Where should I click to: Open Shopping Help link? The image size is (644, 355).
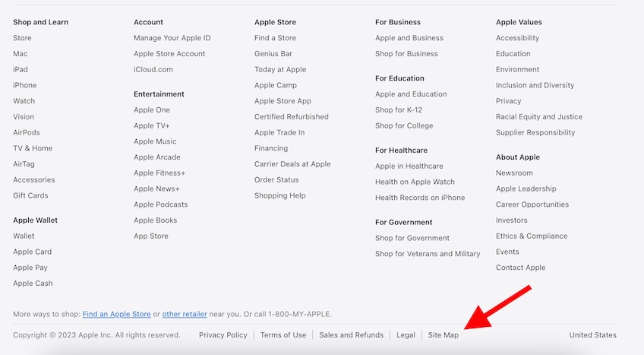(279, 195)
